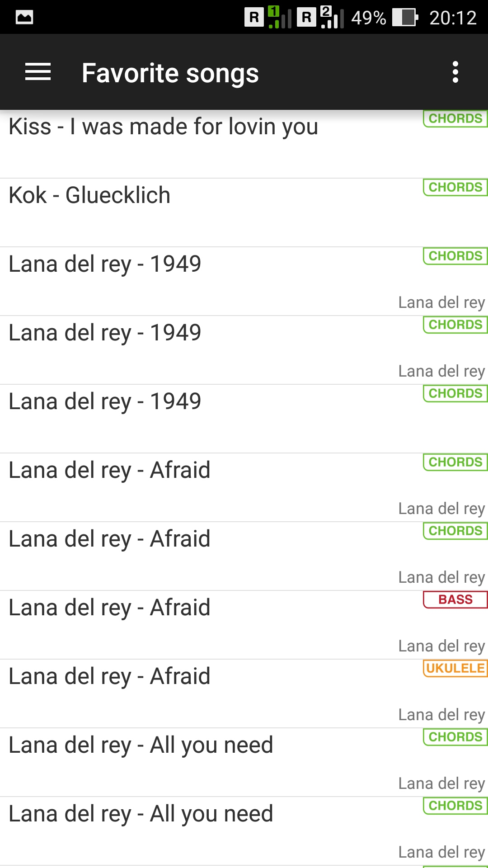Open the three-dot overflow menu
Viewport: 488px width, 868px height.
coord(455,72)
